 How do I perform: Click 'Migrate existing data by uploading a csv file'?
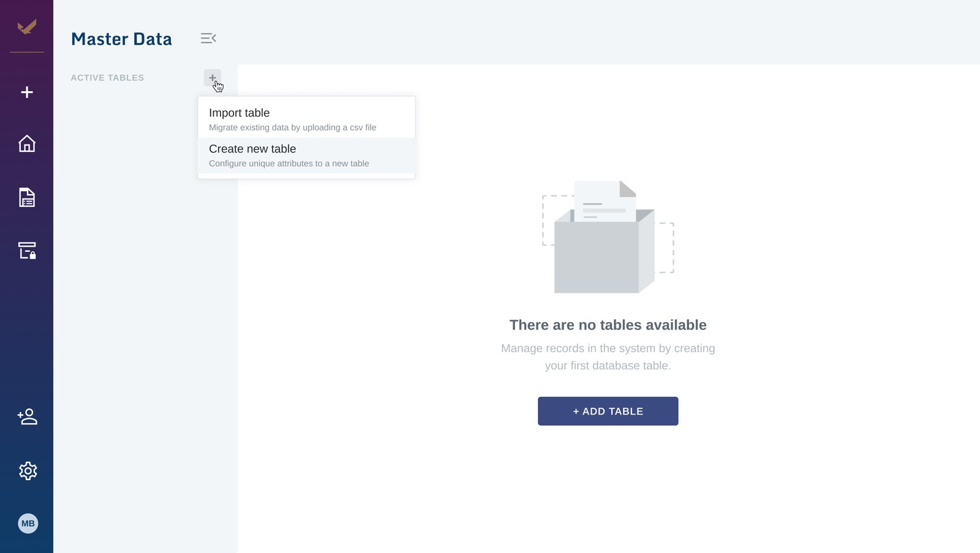point(292,127)
